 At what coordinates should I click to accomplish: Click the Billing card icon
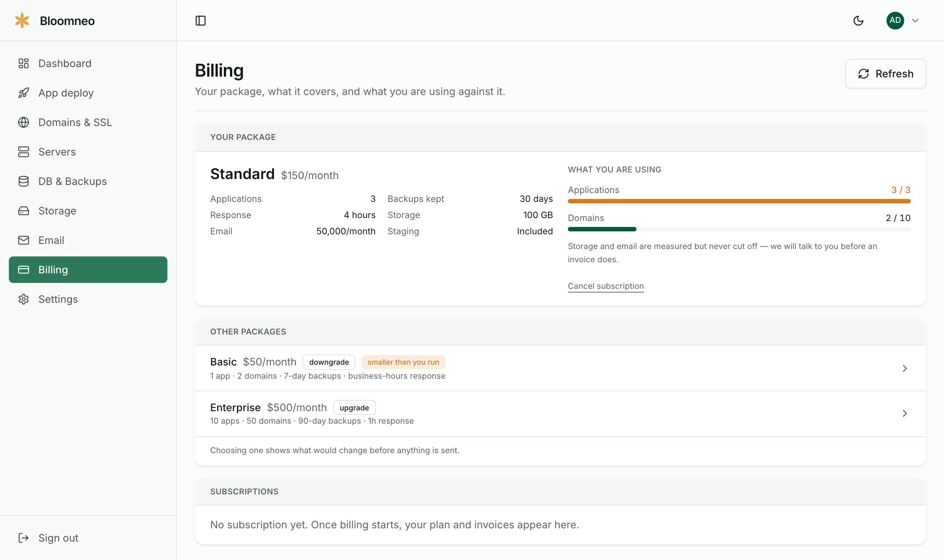click(23, 269)
